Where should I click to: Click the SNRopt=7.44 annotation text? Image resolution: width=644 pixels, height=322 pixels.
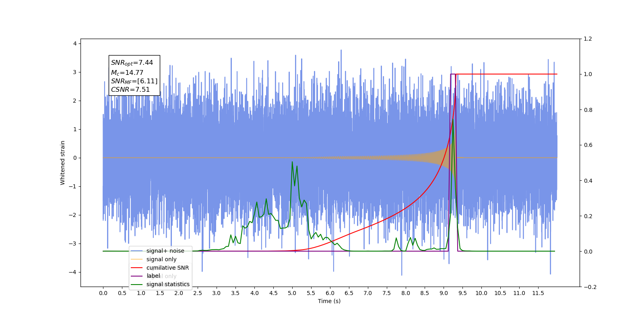tap(132, 63)
